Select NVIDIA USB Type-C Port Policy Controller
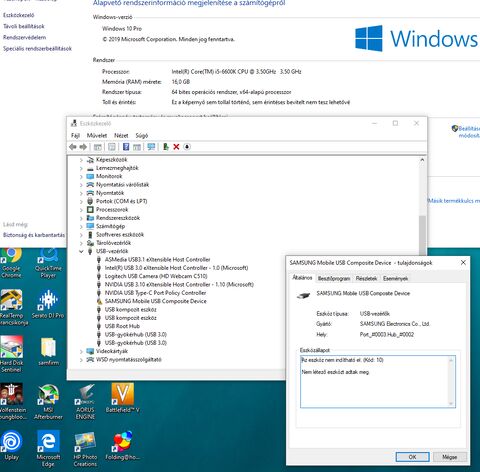The width and height of the screenshot is (480, 472). pyautogui.click(x=155, y=293)
